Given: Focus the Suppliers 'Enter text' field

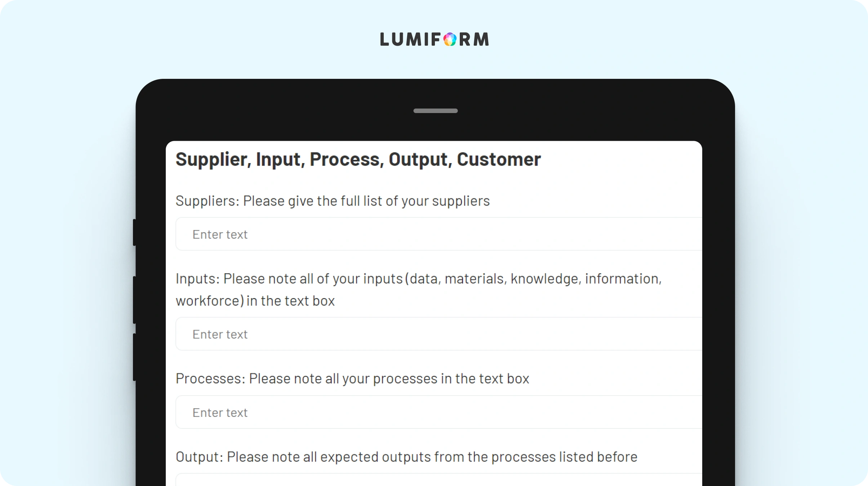Looking at the screenshot, I should 439,234.
